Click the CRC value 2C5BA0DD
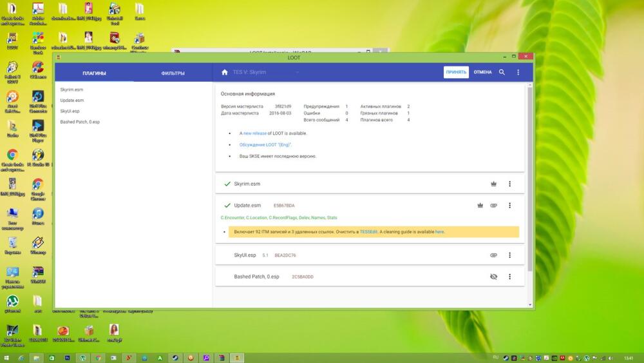Image resolution: width=644 pixels, height=363 pixels. click(x=302, y=277)
